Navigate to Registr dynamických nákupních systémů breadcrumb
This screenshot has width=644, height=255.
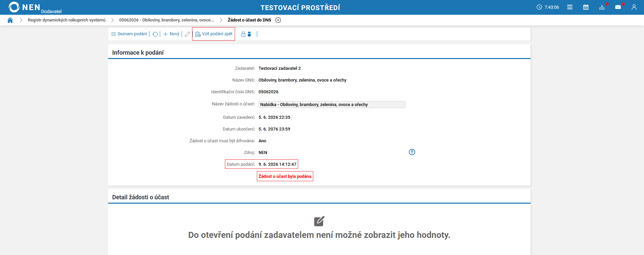pyautogui.click(x=66, y=20)
